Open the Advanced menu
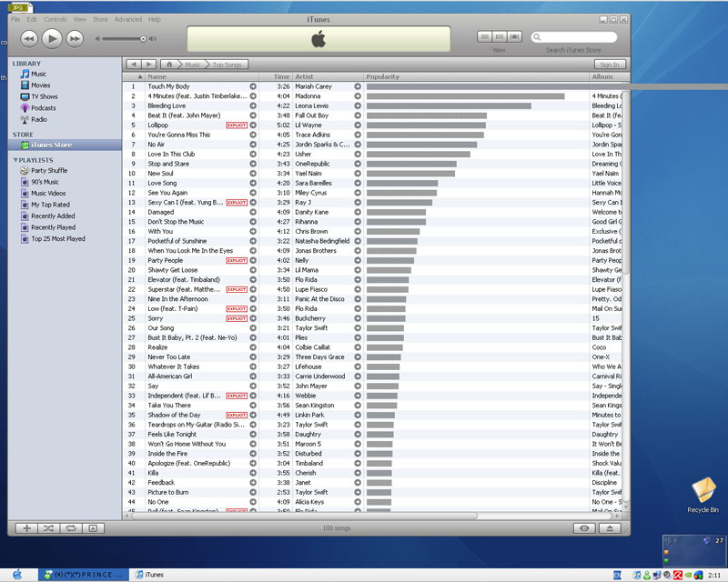The width and height of the screenshot is (728, 582). coord(128,19)
